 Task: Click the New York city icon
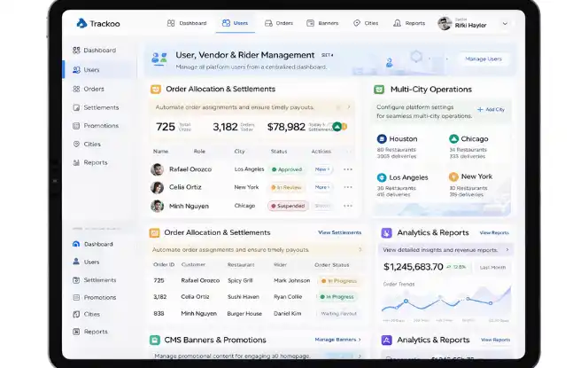[453, 177]
